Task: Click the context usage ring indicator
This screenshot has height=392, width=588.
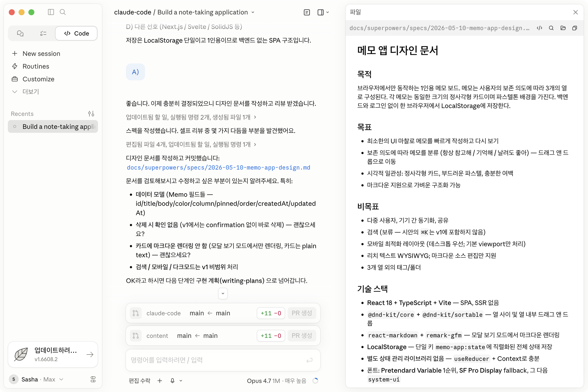Action: 315,380
